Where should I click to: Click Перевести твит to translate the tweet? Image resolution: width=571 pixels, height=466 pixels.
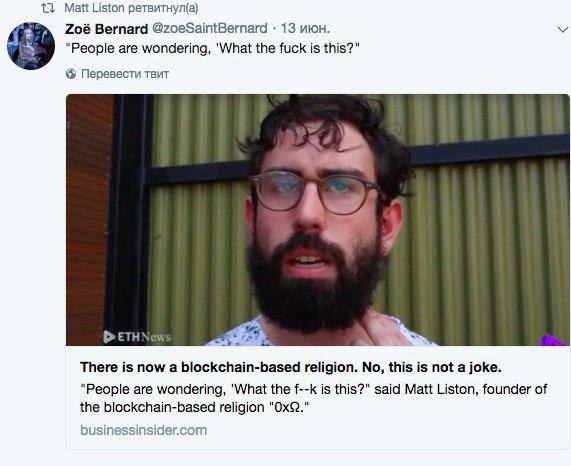[125, 74]
